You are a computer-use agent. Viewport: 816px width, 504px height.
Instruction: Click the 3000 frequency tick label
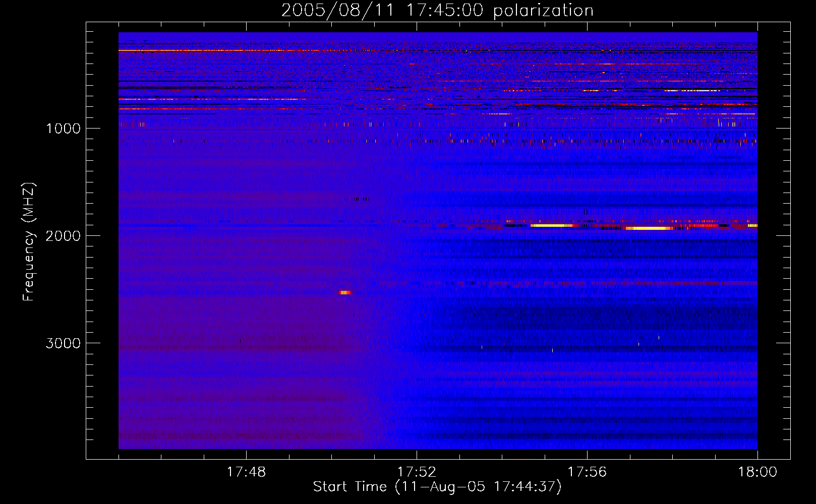tap(63, 343)
